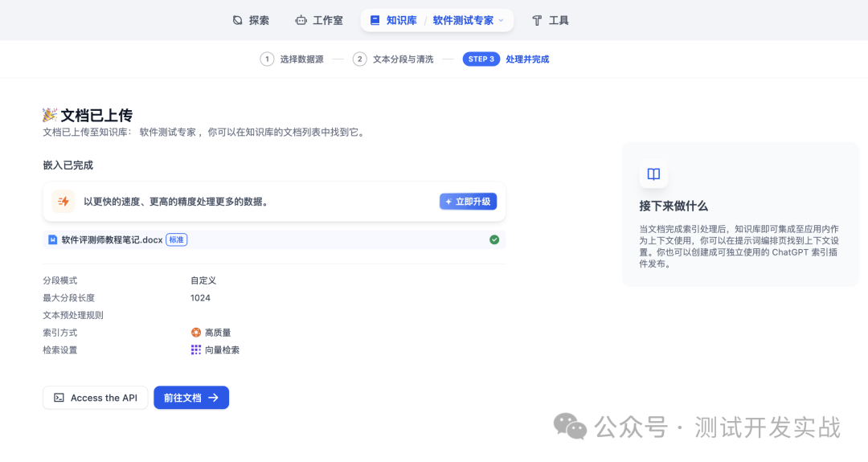Click the arrow icon in 前往文档
Viewport: 868px width, 462px height.
(213, 398)
